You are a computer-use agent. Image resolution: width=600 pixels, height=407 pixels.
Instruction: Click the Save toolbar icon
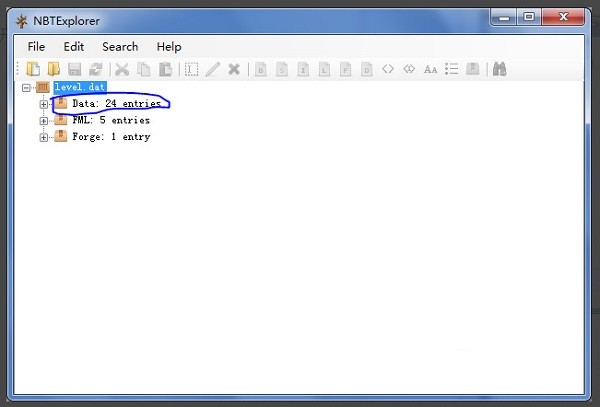(75, 69)
